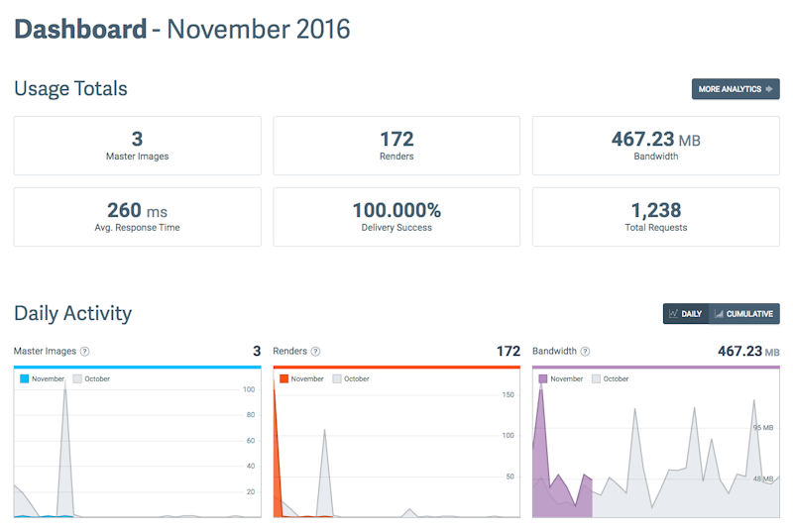The image size is (793, 532).
Task: Click the purple November swatch in Bandwidth legend
Action: [543, 379]
